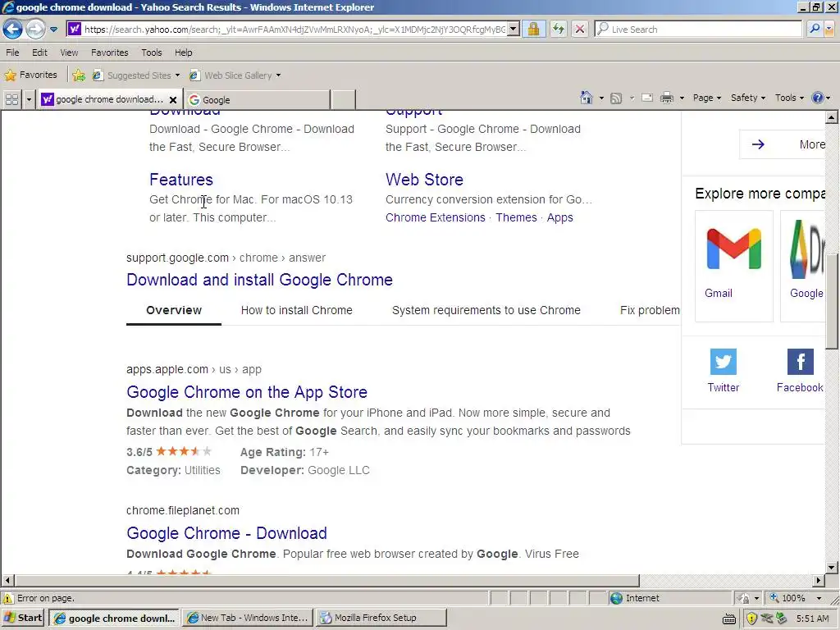
Task: Click the Stop loading X button
Action: click(580, 29)
